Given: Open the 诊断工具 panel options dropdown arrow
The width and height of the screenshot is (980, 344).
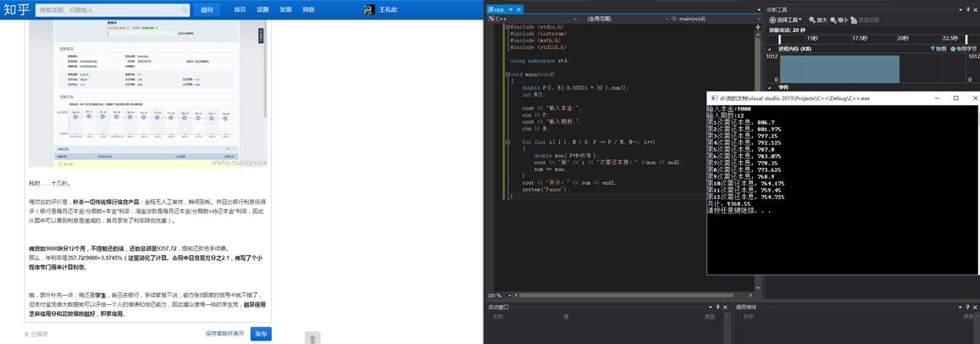Looking at the screenshot, I should click(x=961, y=9).
